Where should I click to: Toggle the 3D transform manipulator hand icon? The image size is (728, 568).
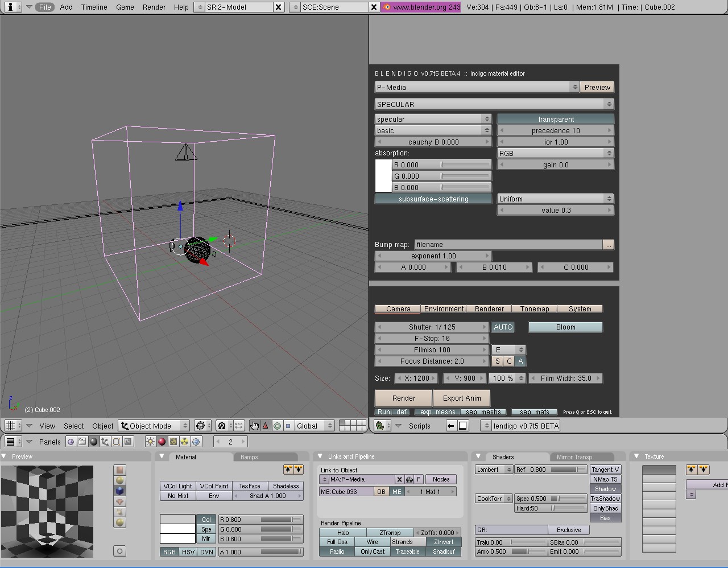pyautogui.click(x=254, y=426)
